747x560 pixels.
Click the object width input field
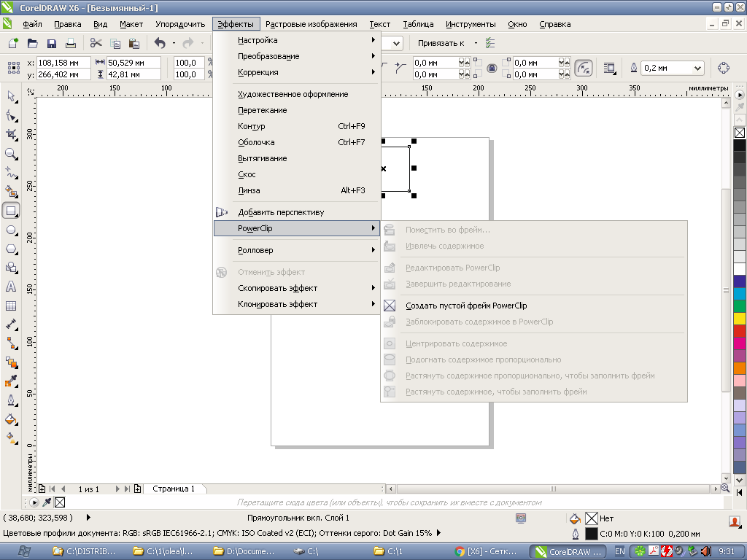(x=133, y=63)
